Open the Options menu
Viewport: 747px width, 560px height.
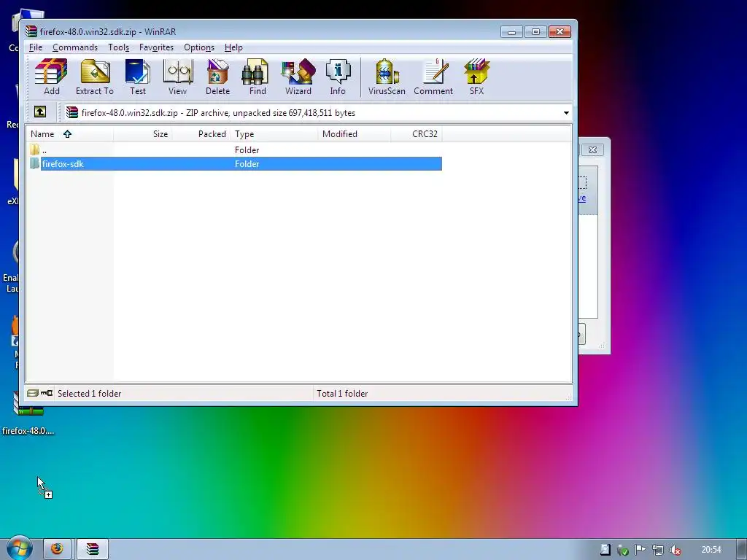pyautogui.click(x=199, y=47)
